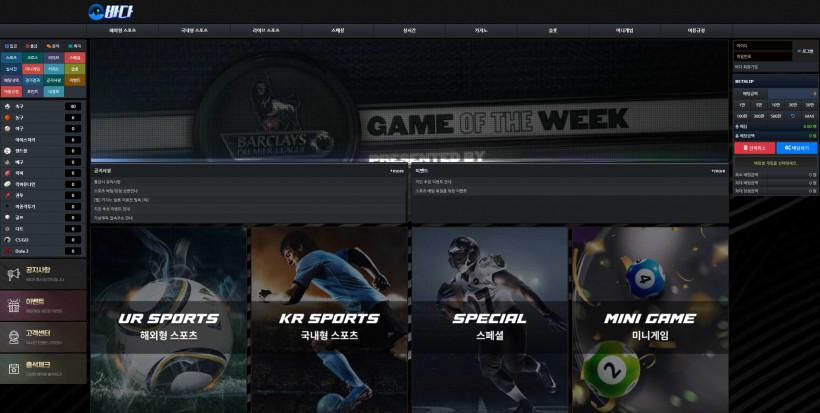Open the UR SPORTS 해외형 스포츠 card

pyautogui.click(x=168, y=319)
